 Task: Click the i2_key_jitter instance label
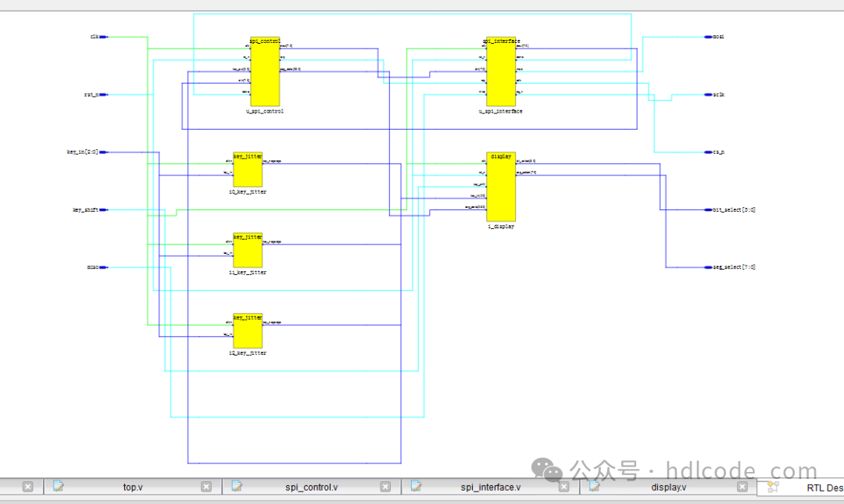[248, 353]
